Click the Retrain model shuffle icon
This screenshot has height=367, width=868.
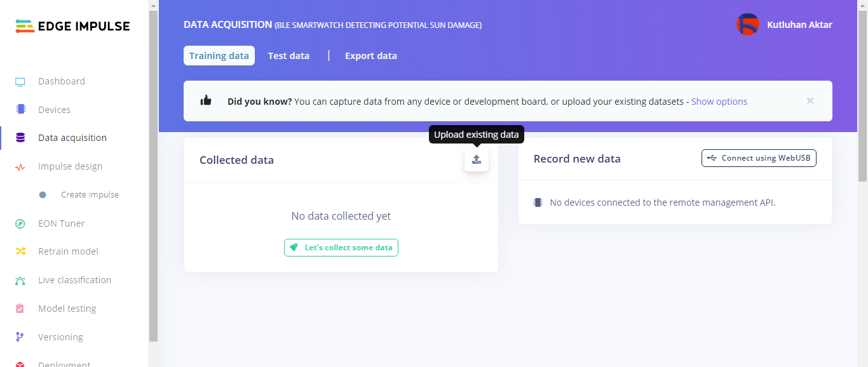point(20,251)
